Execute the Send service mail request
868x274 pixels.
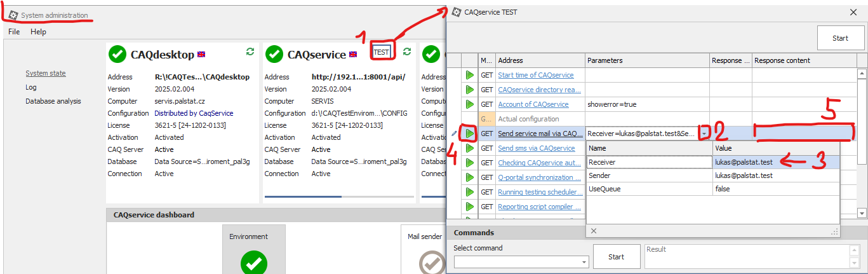tap(469, 134)
